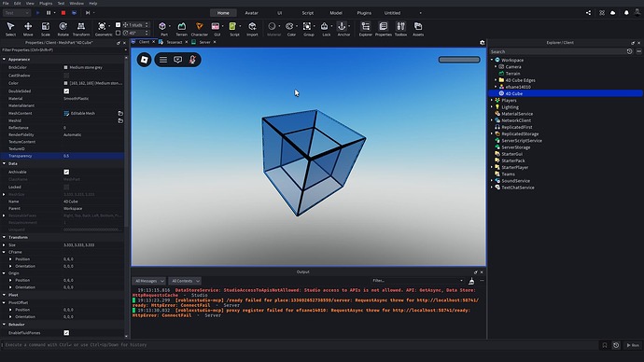
Task: Open the All Contexts dropdown
Action: pos(185,281)
